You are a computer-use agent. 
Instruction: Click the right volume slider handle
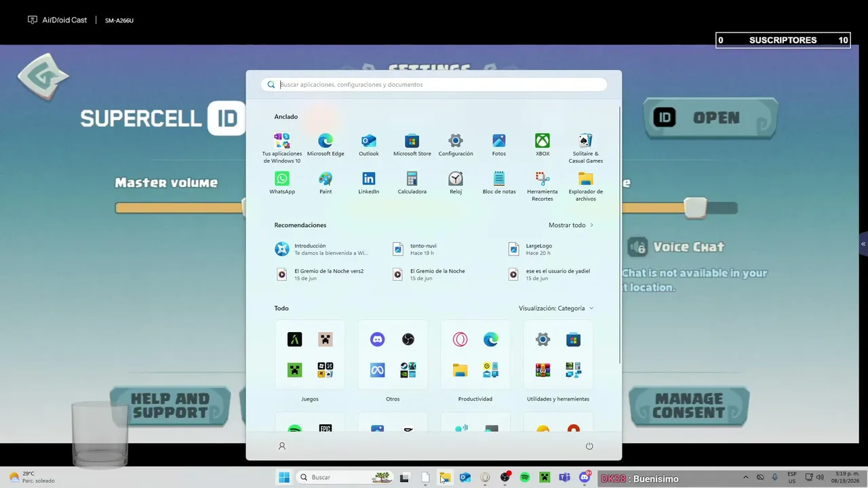(695, 207)
